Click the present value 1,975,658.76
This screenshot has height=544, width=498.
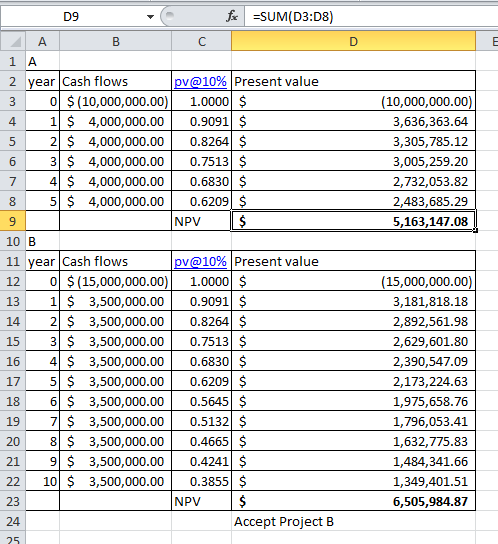click(x=353, y=401)
